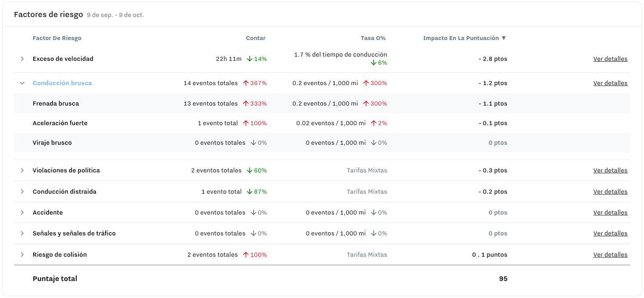644x298 pixels.
Task: Select the Exceso de velocidad label
Action: coord(63,59)
